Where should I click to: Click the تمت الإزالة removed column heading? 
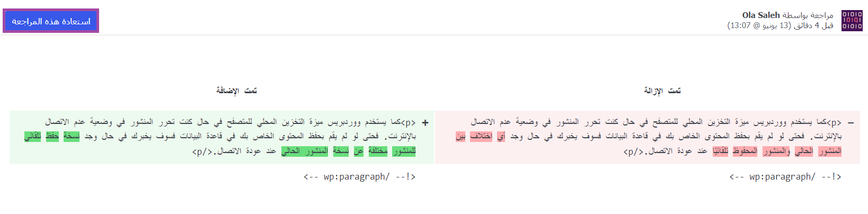[x=662, y=91]
